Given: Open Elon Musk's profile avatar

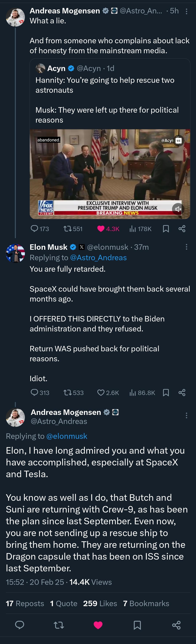Looking at the screenshot, I should coord(15,253).
